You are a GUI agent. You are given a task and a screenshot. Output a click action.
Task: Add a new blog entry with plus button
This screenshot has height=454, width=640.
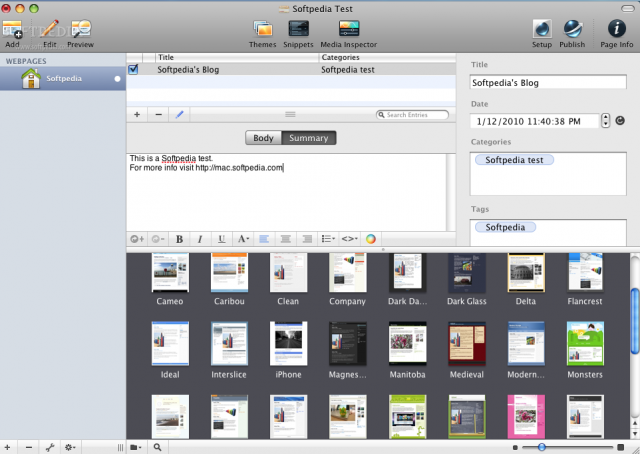137,115
